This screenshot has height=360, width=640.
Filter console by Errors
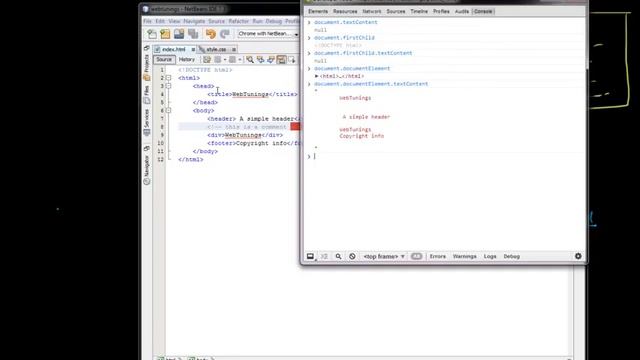pyautogui.click(x=438, y=256)
